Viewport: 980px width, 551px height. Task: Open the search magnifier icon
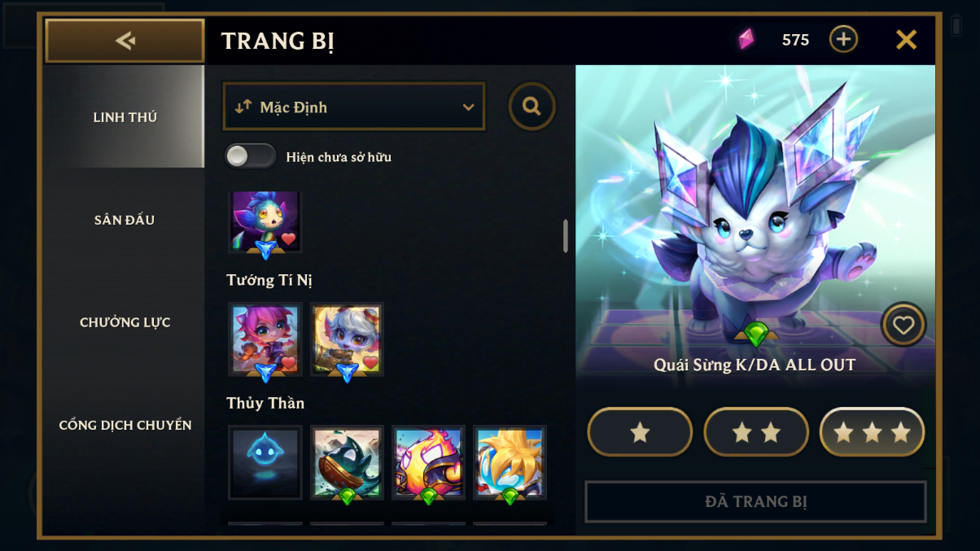click(532, 107)
